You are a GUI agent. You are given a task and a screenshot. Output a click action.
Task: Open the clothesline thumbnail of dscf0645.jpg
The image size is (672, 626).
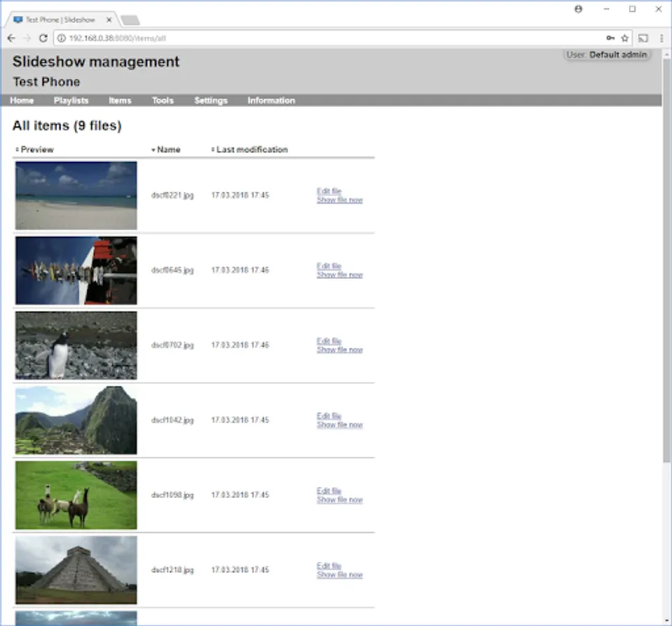(77, 271)
